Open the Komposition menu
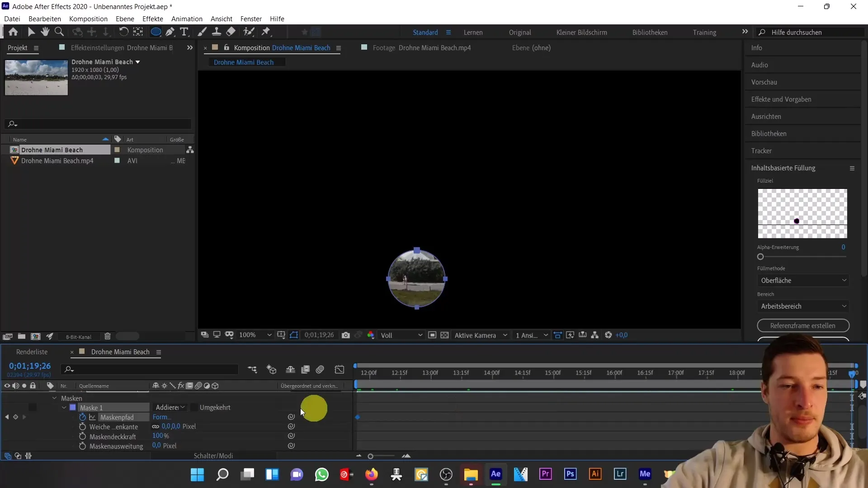Viewport: 868px width, 488px height. (88, 19)
